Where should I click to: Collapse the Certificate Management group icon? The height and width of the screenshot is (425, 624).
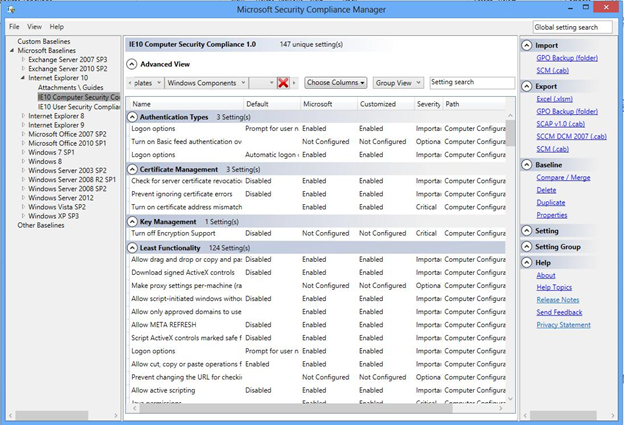click(x=133, y=169)
